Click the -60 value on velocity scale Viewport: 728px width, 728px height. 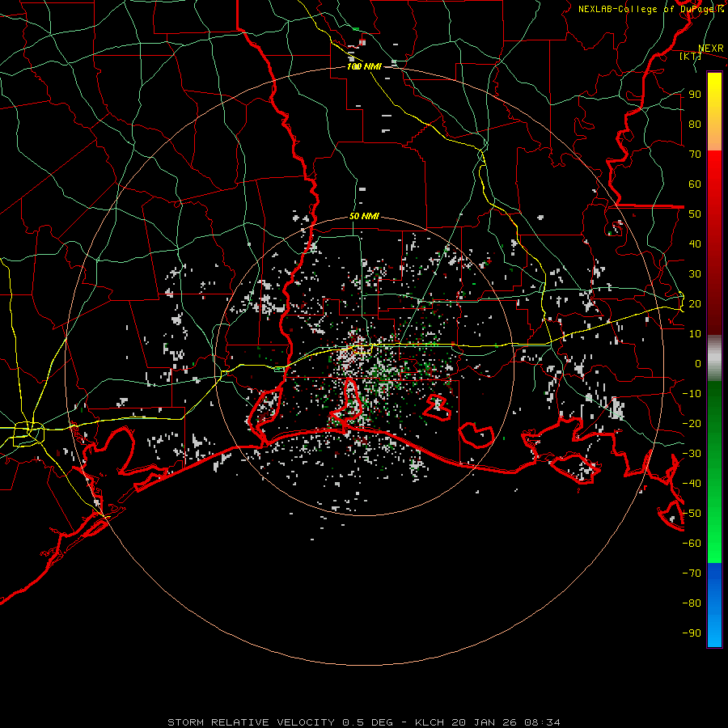pos(692,544)
